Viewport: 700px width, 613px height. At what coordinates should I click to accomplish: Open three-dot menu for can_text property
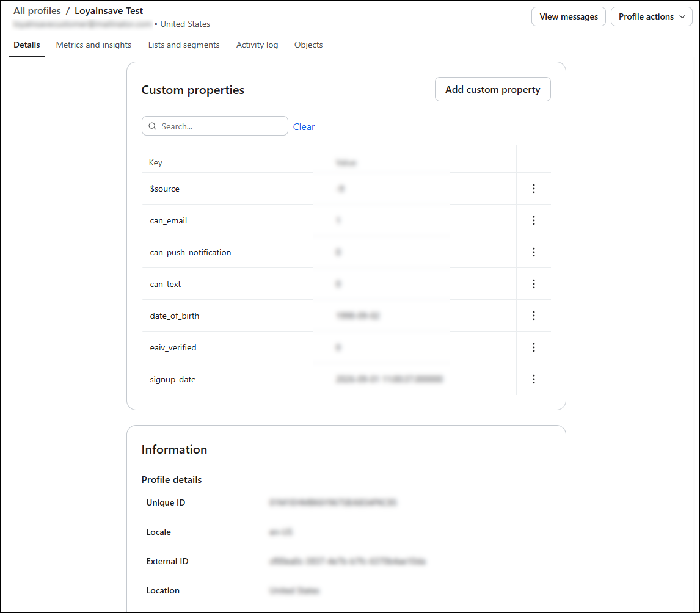click(x=533, y=284)
